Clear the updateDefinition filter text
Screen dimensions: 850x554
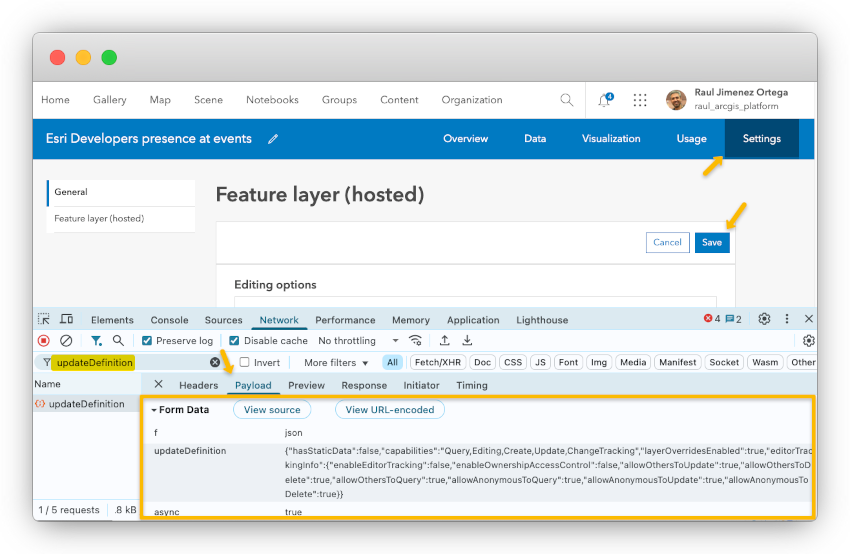[215, 362]
